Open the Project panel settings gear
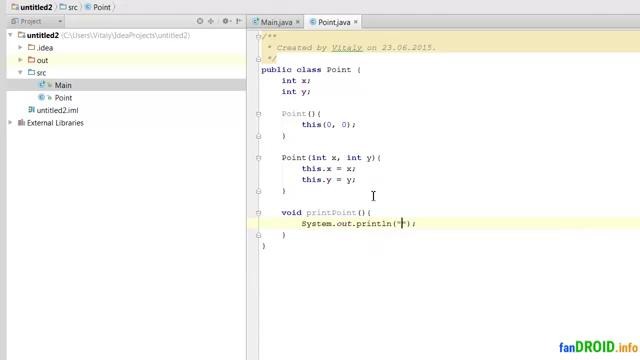This screenshot has width=640, height=360. tap(226, 21)
